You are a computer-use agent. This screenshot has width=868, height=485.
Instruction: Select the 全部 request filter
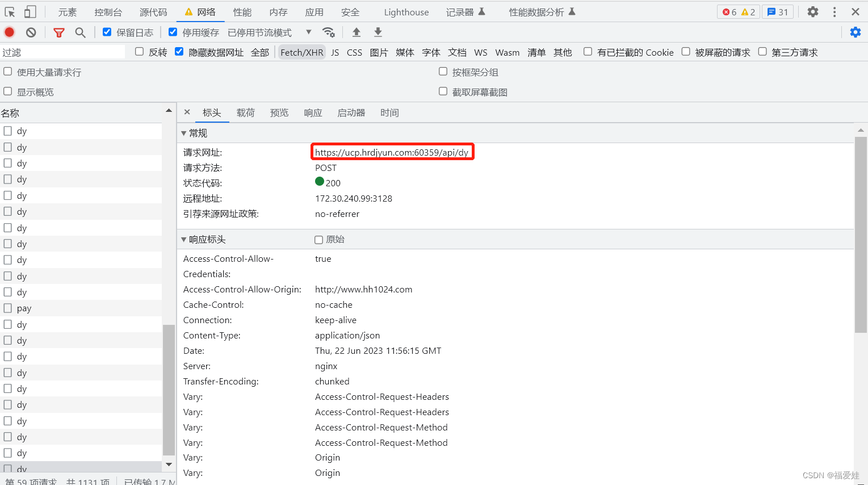tap(260, 52)
